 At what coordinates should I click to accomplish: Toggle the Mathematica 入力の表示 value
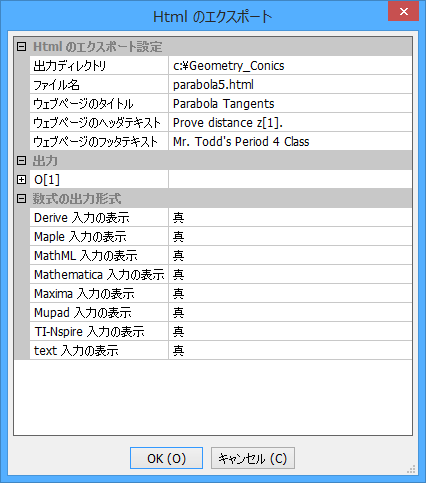(x=290, y=275)
